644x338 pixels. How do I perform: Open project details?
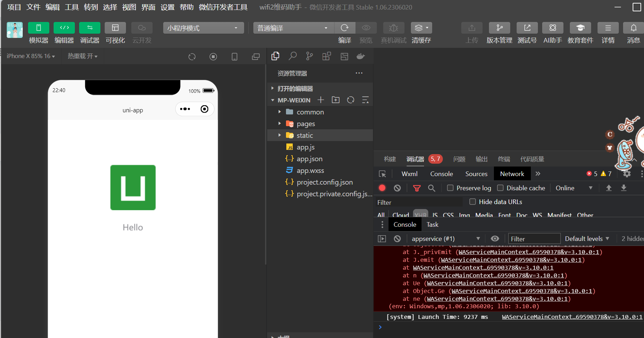tap(608, 28)
